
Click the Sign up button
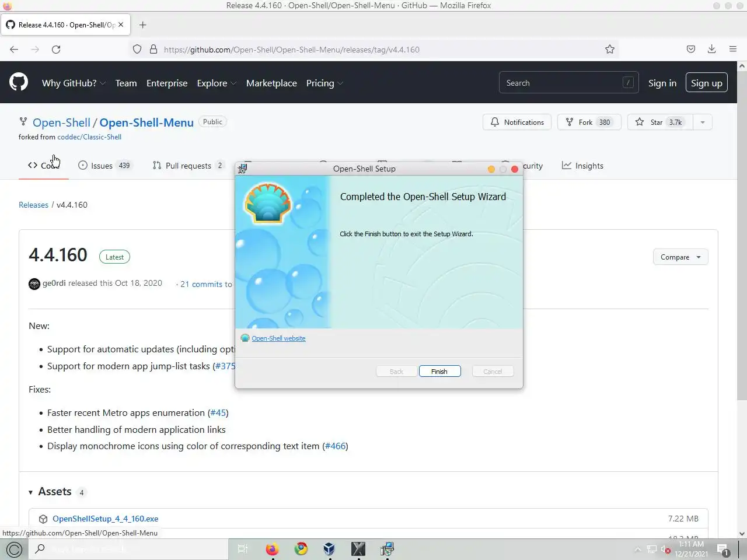707,83
